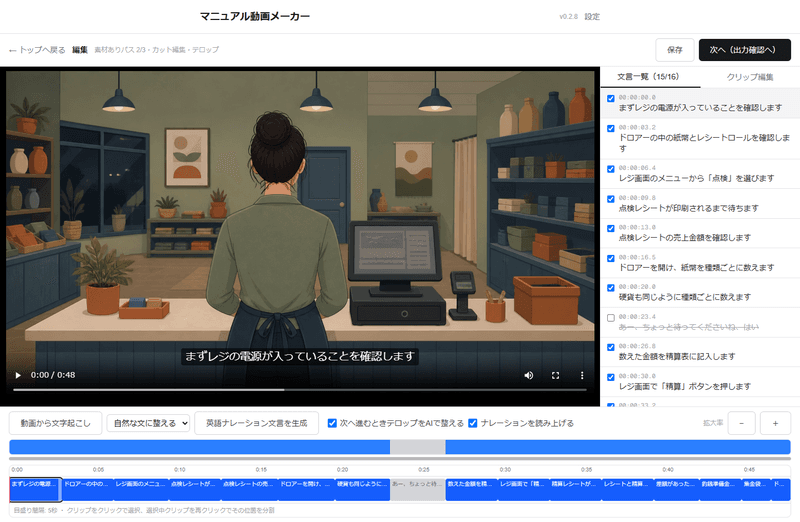800x522 pixels.
Task: Switch to the 'クリップ編集' tab
Action: pyautogui.click(x=749, y=77)
